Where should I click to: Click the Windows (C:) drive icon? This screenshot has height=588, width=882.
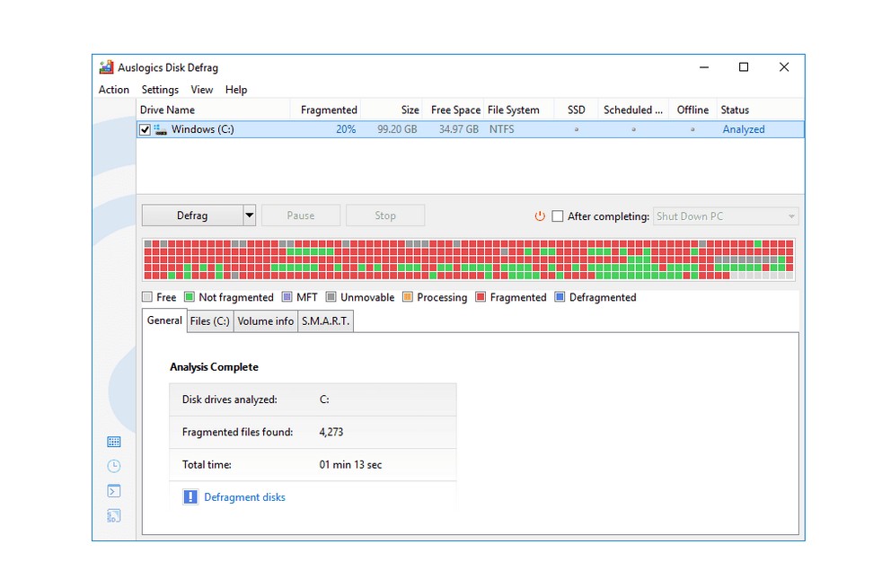tap(161, 130)
